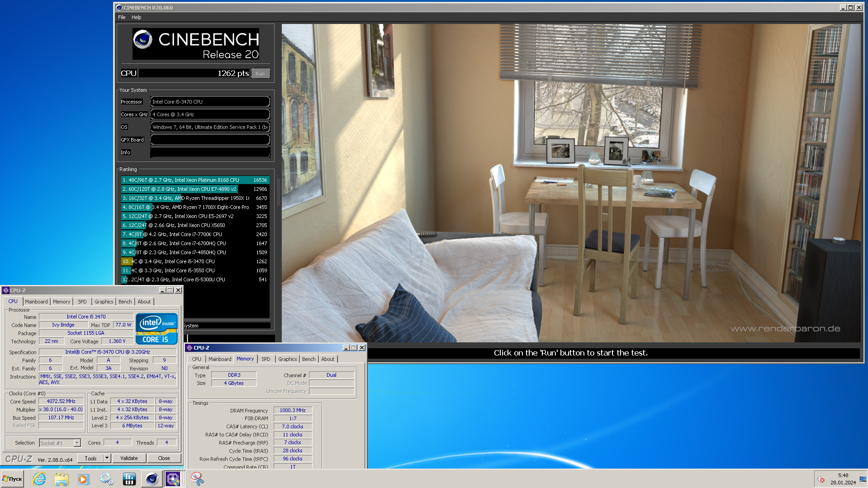Switch to CPU-Z via its taskbar icon
Screen dimensions: 868x488
[x=173, y=479]
